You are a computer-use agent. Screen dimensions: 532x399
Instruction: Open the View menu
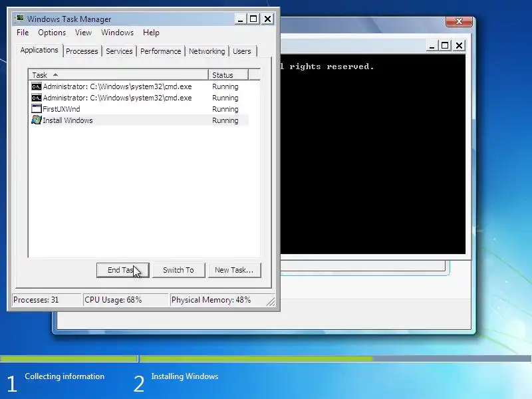click(84, 33)
